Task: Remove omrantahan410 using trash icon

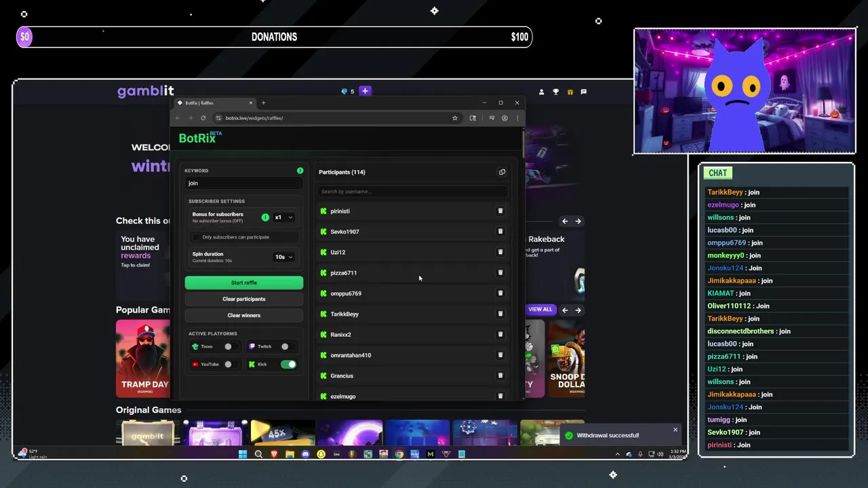Action: click(x=500, y=355)
